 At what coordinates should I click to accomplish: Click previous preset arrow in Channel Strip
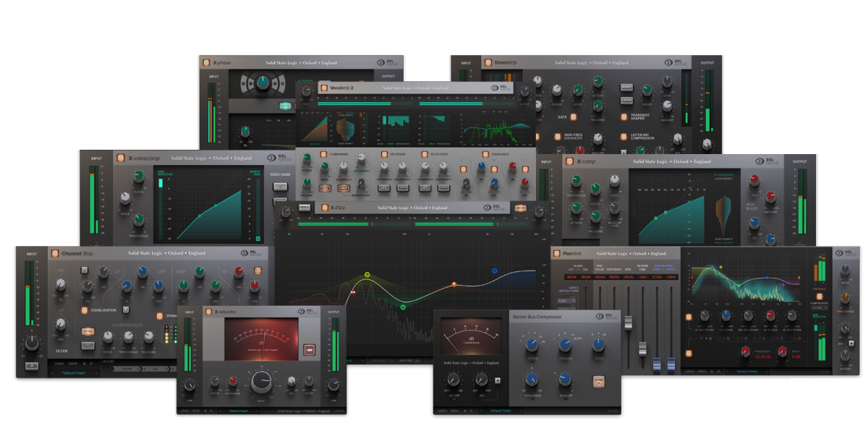51,373
